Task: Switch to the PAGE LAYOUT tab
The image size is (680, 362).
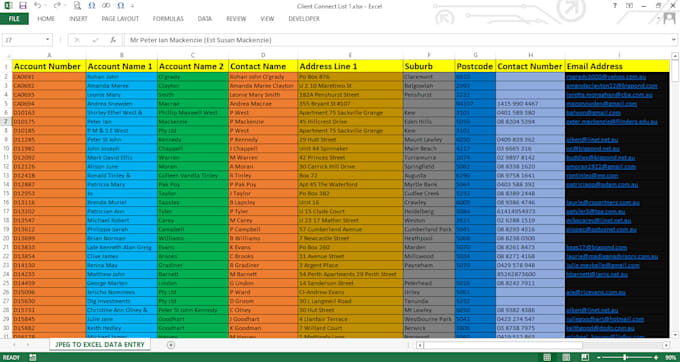Action: pyautogui.click(x=120, y=19)
